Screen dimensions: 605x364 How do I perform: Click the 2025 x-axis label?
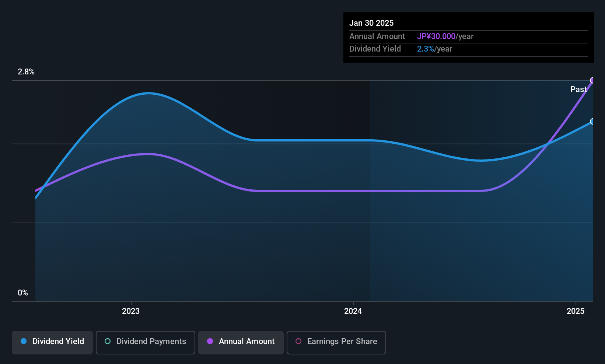tap(576, 311)
